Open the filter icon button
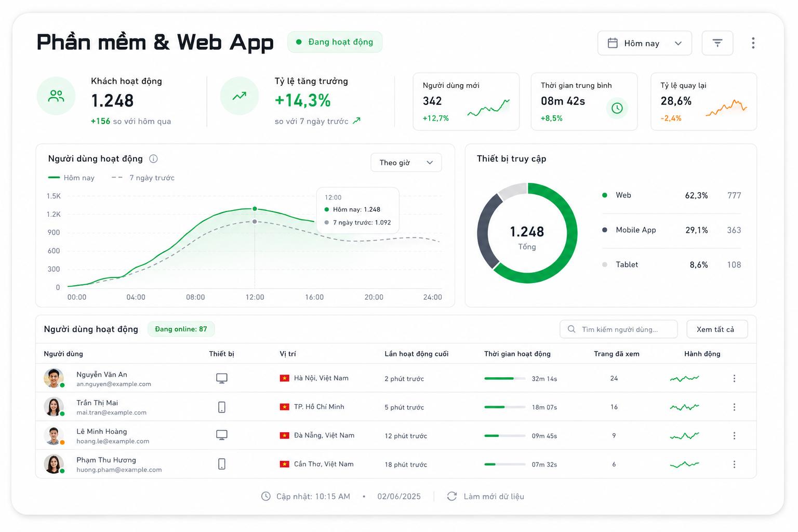Image resolution: width=798 pixels, height=532 pixels. point(717,43)
